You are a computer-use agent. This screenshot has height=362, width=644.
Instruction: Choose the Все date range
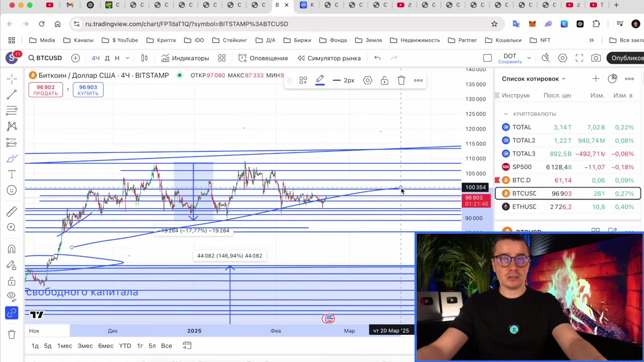pyautogui.click(x=167, y=345)
